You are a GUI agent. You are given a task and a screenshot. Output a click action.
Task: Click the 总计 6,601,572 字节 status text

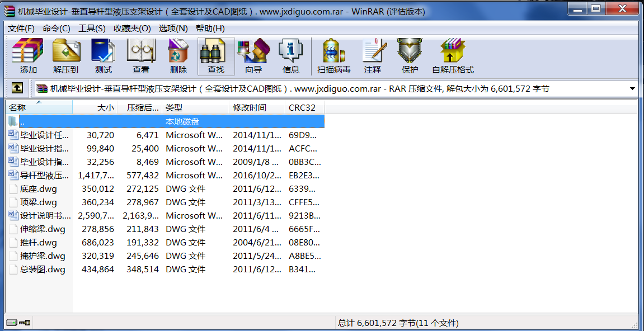pyautogui.click(x=398, y=323)
